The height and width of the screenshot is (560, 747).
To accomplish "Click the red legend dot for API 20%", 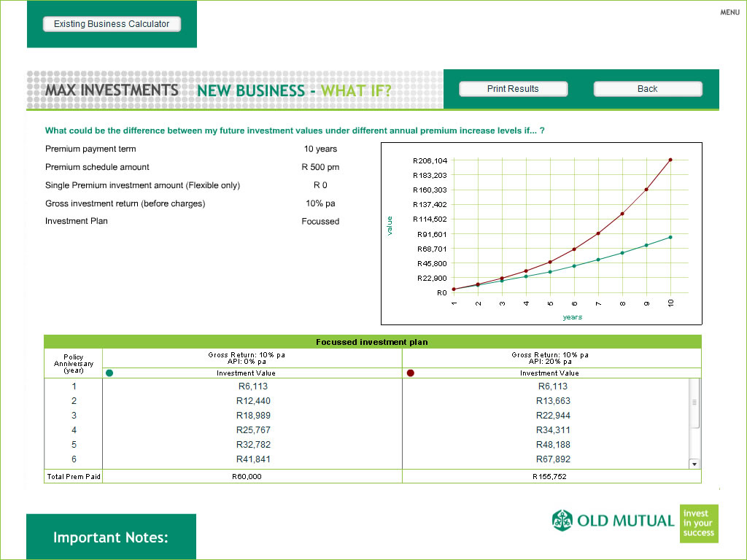I will (410, 373).
